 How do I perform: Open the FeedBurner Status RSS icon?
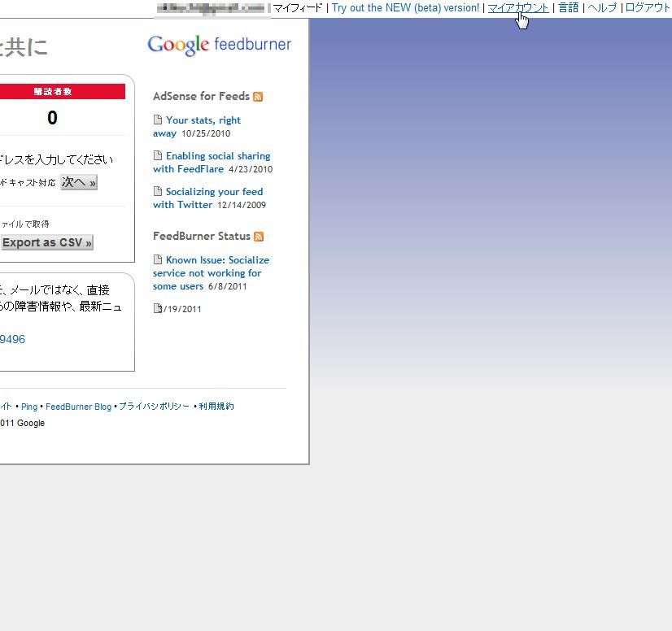[259, 237]
